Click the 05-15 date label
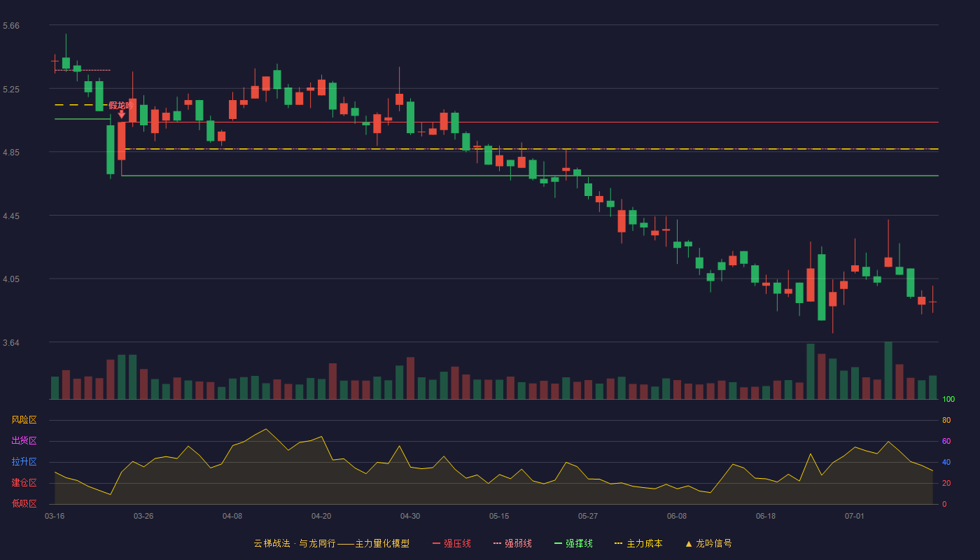Viewport: 980px width, 560px height. pyautogui.click(x=499, y=516)
